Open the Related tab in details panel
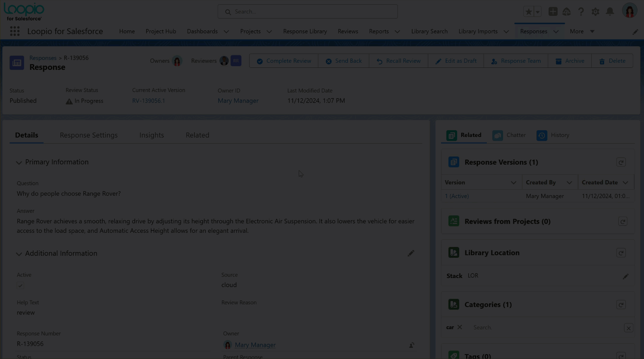Viewport: 644px width, 359px height. point(198,135)
